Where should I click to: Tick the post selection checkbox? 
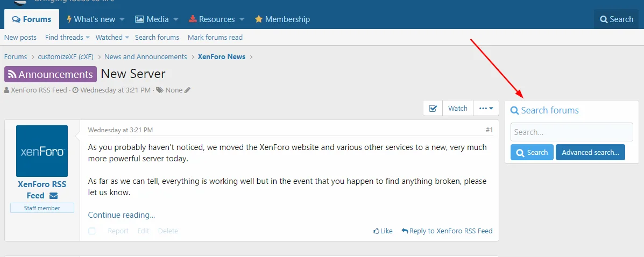point(92,231)
